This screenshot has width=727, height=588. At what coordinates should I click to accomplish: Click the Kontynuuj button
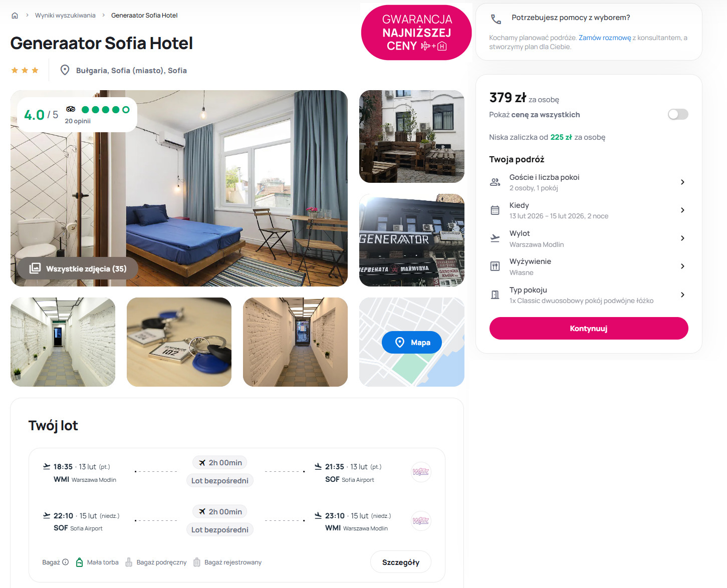pos(589,329)
